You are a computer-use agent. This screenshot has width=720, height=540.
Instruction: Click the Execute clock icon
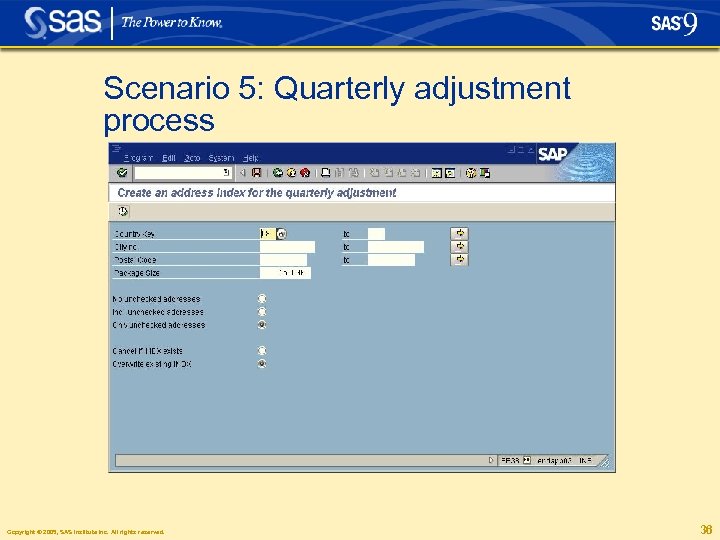coord(123,211)
